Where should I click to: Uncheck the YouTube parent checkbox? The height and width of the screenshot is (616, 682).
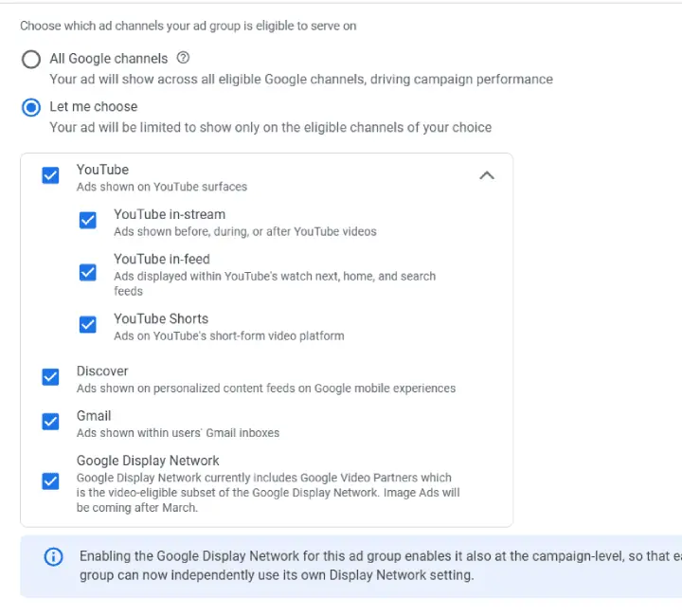pos(51,175)
